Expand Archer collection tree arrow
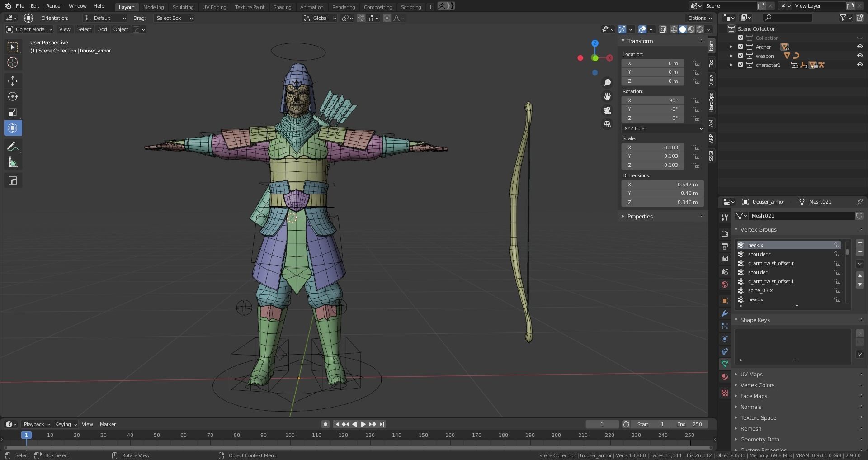The height and width of the screenshot is (460, 868). click(x=731, y=47)
